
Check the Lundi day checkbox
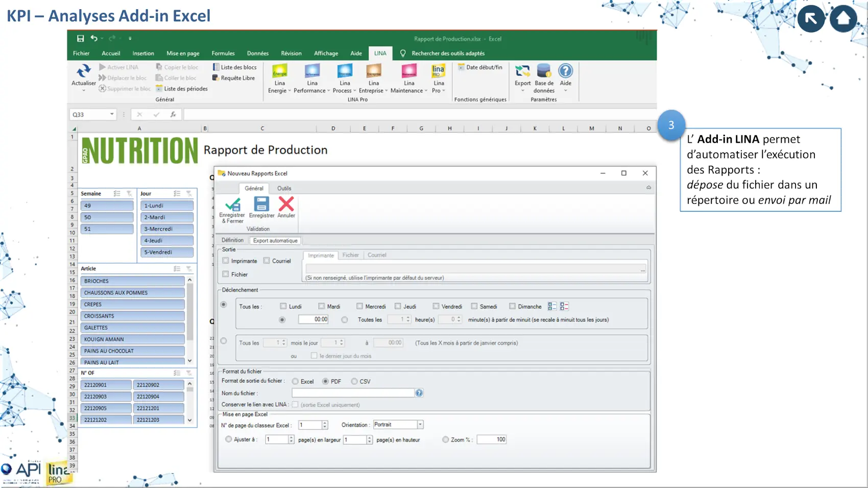click(x=283, y=306)
